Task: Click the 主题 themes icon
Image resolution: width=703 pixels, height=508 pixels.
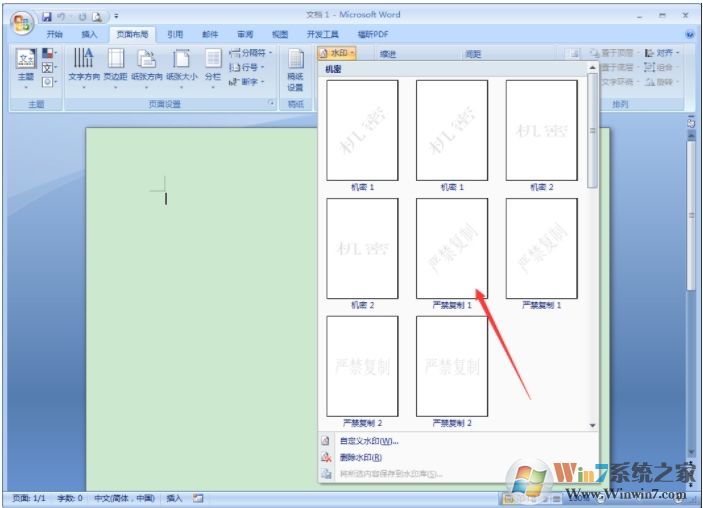Action: 27,67
